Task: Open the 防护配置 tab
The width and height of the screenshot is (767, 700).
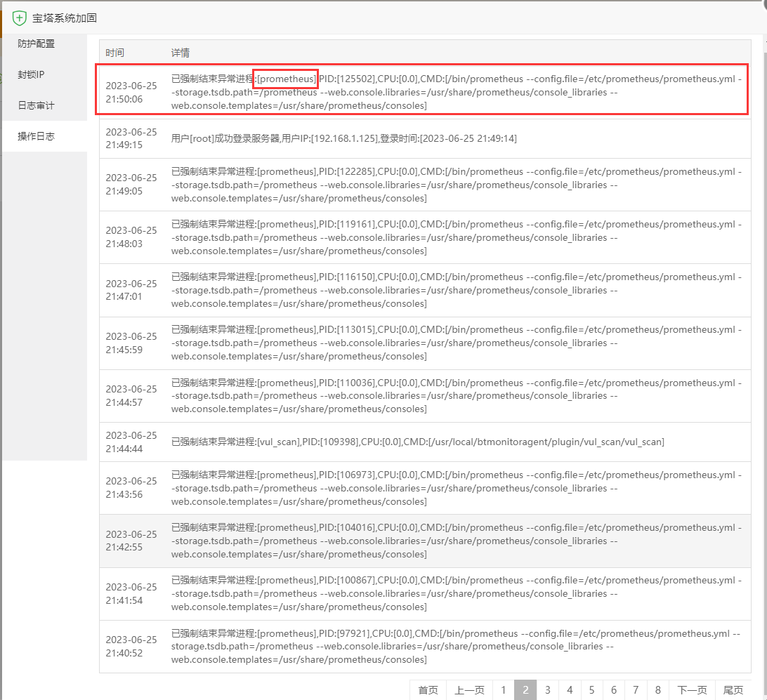Action: [37, 44]
